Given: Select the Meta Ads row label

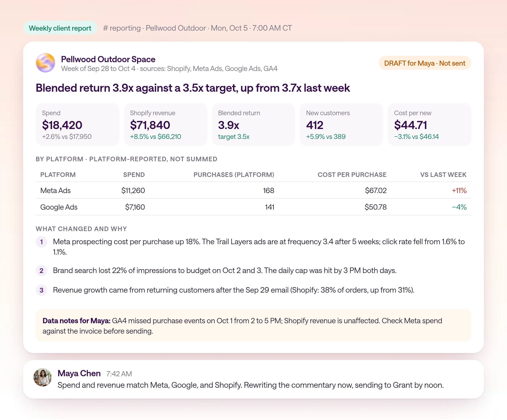Looking at the screenshot, I should tap(56, 191).
